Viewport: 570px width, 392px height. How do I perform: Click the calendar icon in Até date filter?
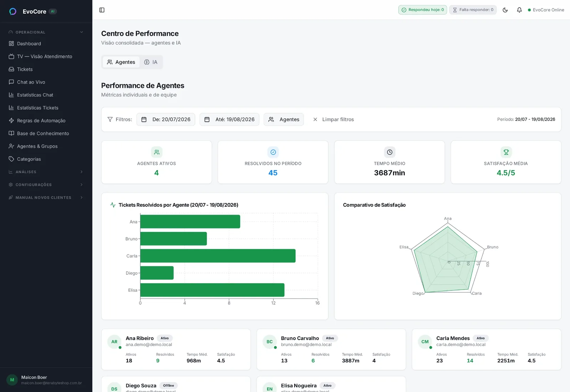pos(207,119)
